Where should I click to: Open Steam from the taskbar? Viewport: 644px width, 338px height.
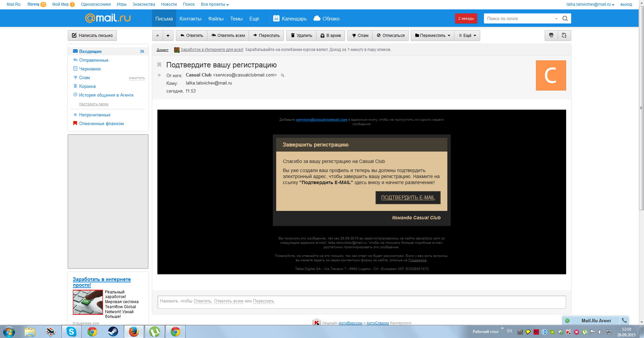[x=113, y=332]
